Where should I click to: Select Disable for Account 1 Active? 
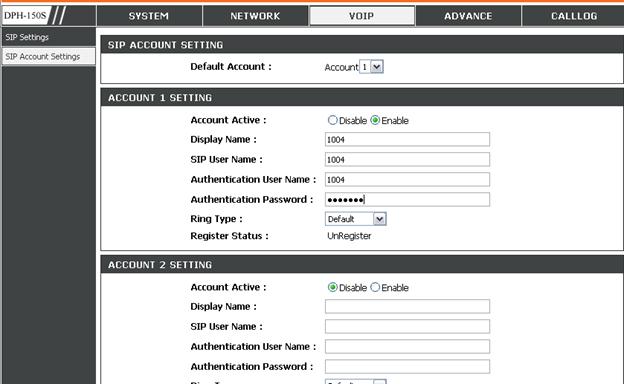tap(332, 120)
